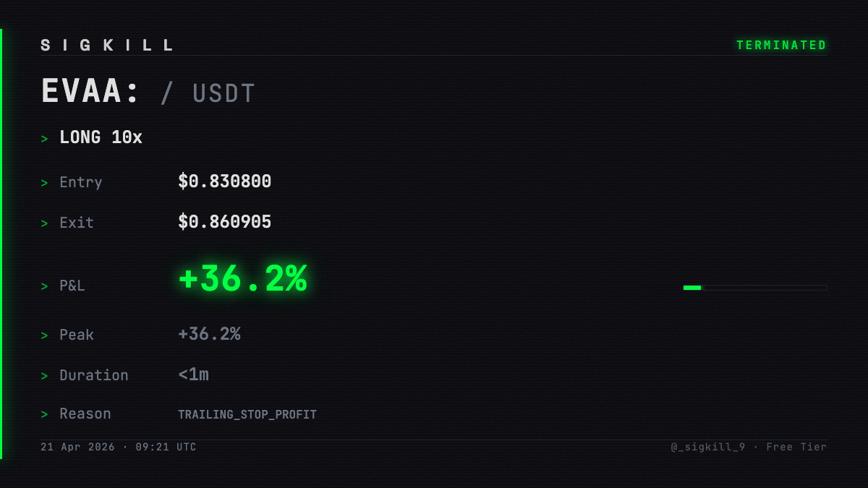Open the @_sigkill_9 handle link
This screenshot has height=488, width=868.
tap(707, 448)
